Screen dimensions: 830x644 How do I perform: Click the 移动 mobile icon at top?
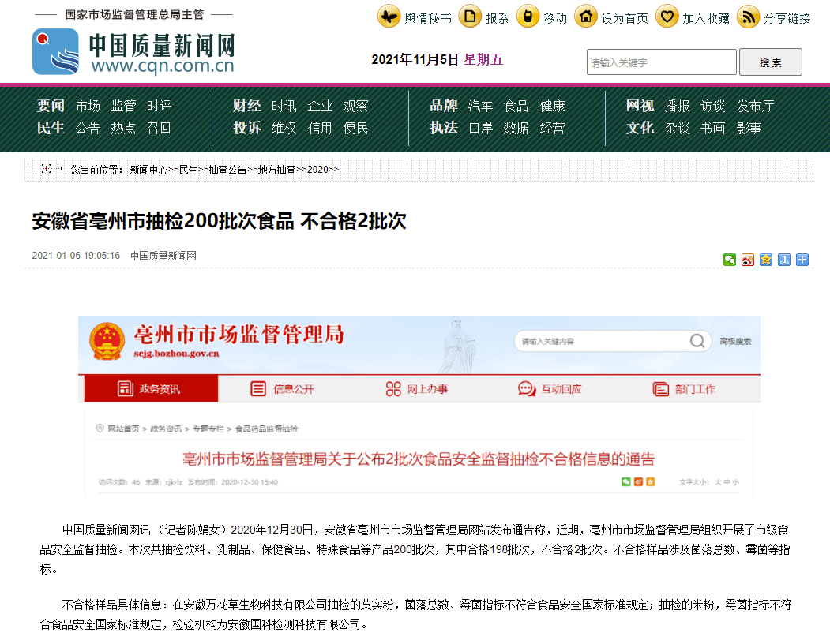click(x=527, y=16)
